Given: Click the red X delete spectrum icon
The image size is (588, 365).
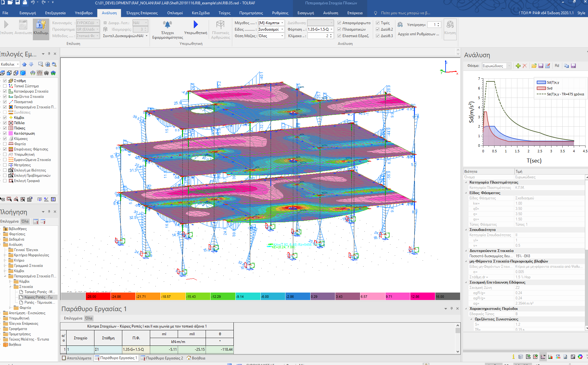Looking at the screenshot, I should pyautogui.click(x=525, y=66).
